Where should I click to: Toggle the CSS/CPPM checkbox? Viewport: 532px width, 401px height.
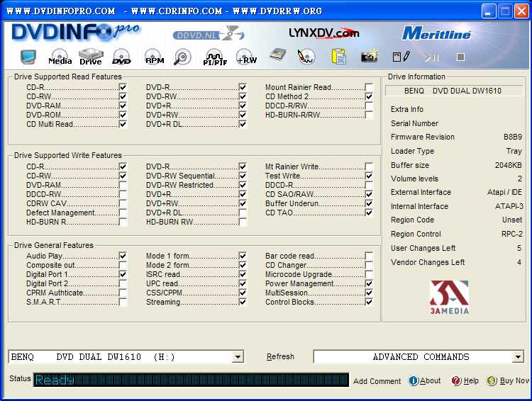(x=243, y=293)
